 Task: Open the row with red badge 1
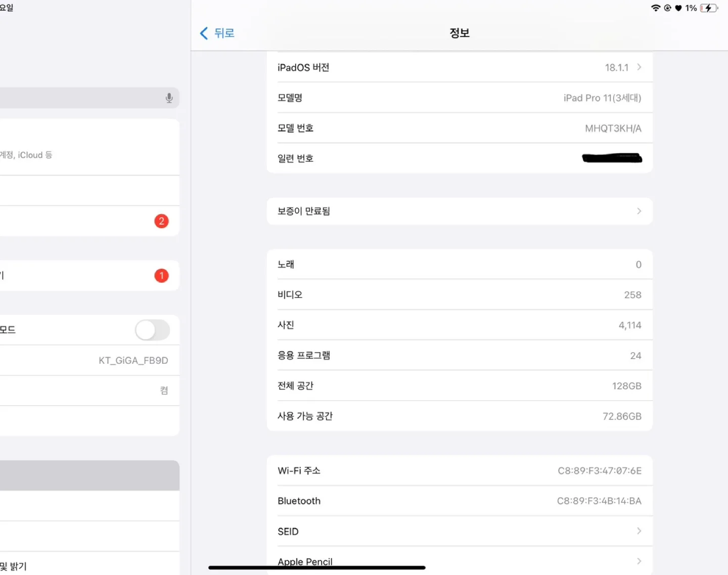pyautogui.click(x=89, y=275)
